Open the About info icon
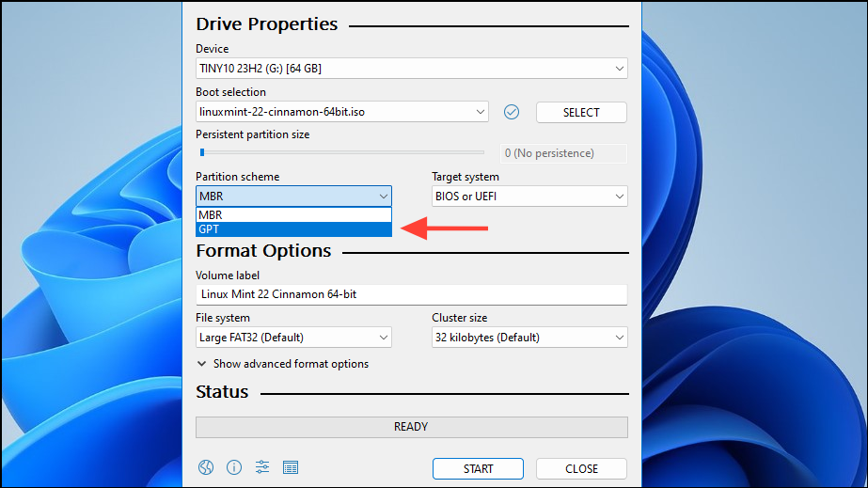 point(234,467)
